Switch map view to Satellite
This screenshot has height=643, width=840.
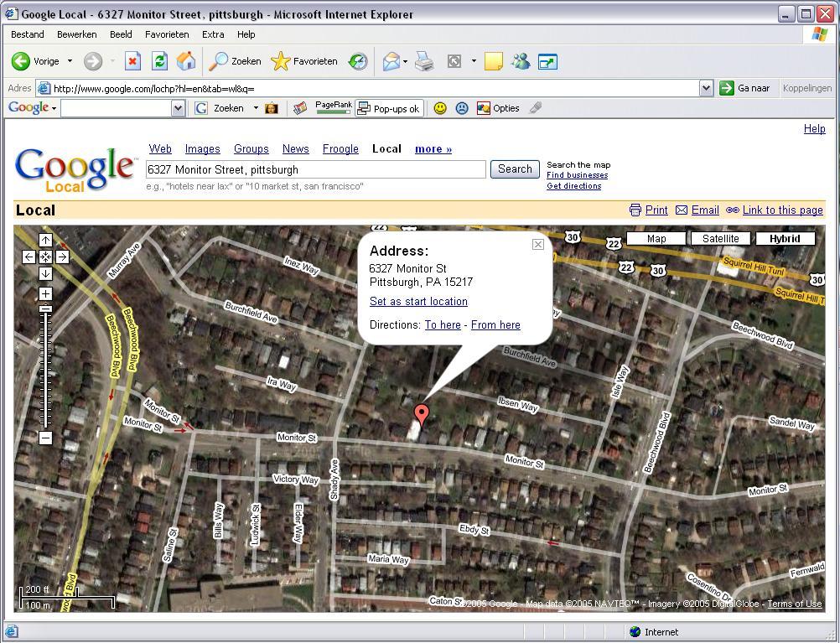coord(720,238)
